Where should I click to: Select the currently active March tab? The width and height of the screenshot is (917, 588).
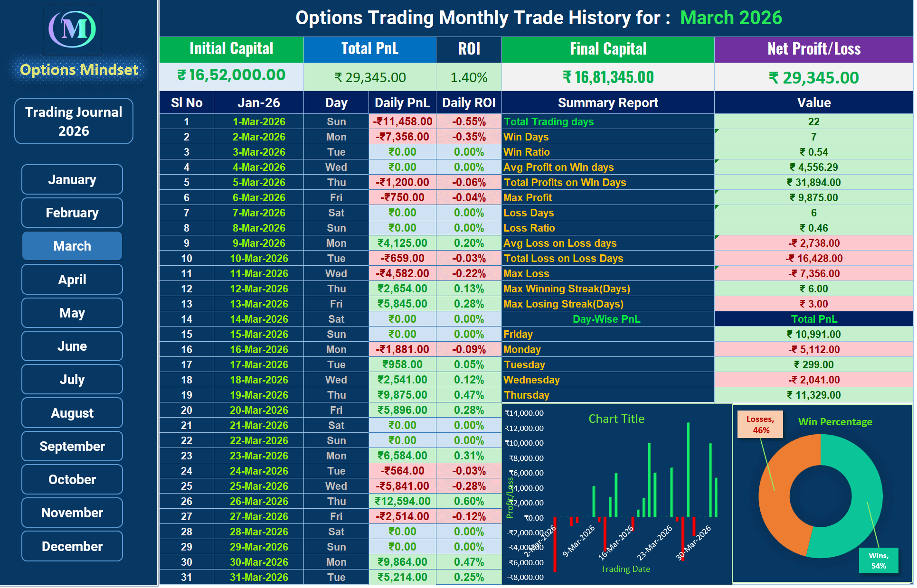click(72, 246)
